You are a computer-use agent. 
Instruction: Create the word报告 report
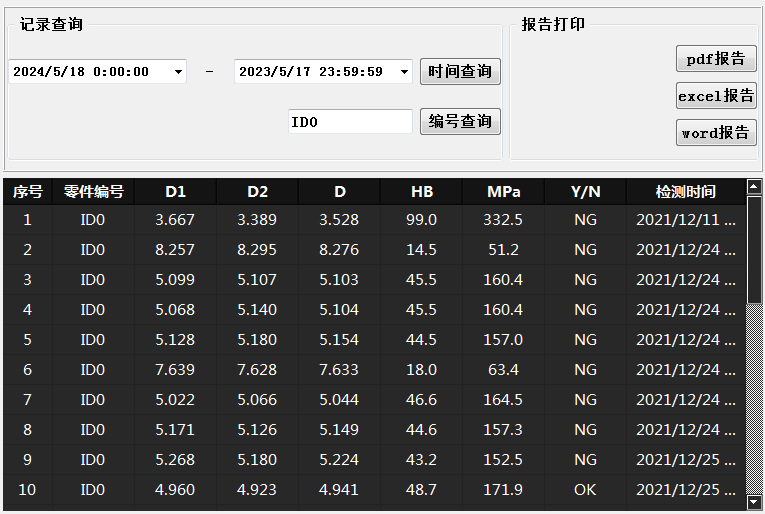(x=716, y=133)
